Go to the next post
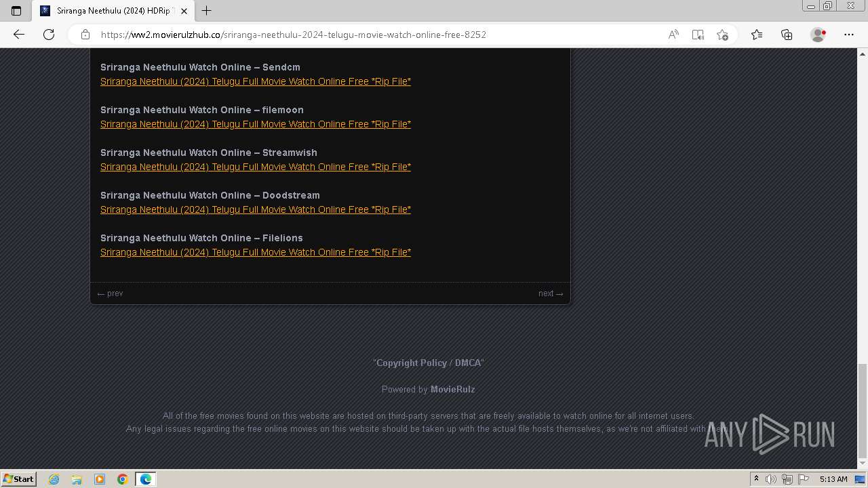Viewport: 868px width, 488px height. click(x=551, y=293)
